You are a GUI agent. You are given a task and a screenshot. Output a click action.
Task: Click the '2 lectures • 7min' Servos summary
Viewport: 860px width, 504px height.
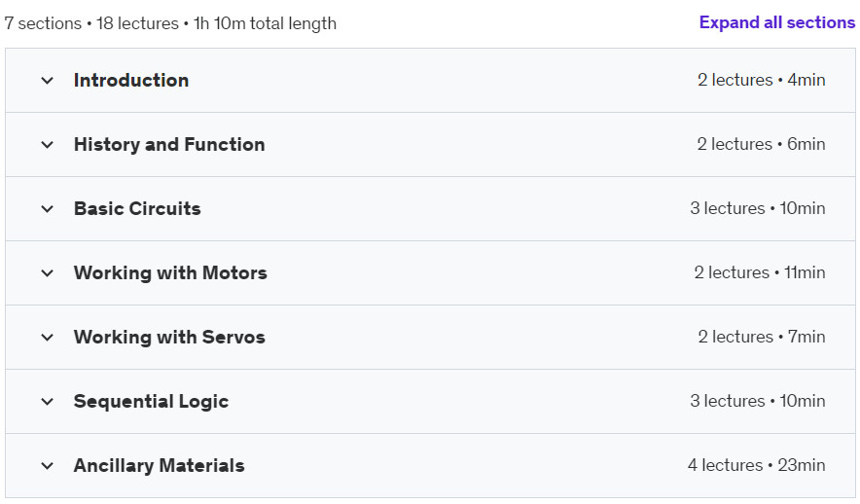point(761,338)
